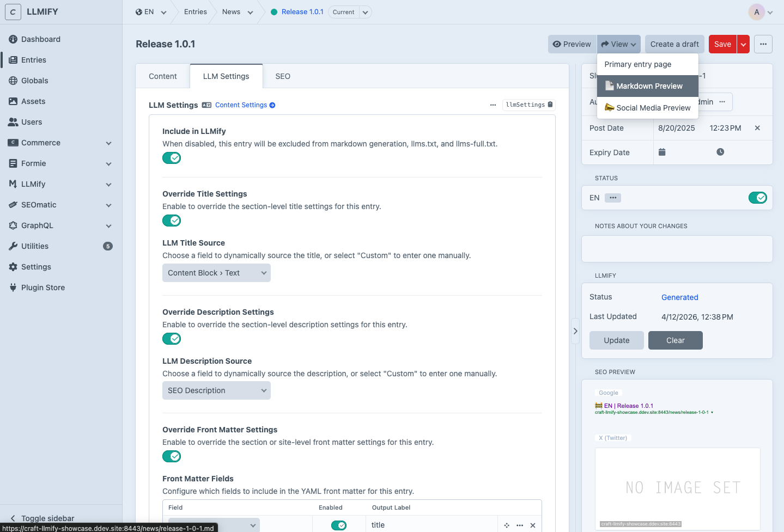Open Utilities showing the 5 badge
The width and height of the screenshot is (784, 532).
click(36, 246)
